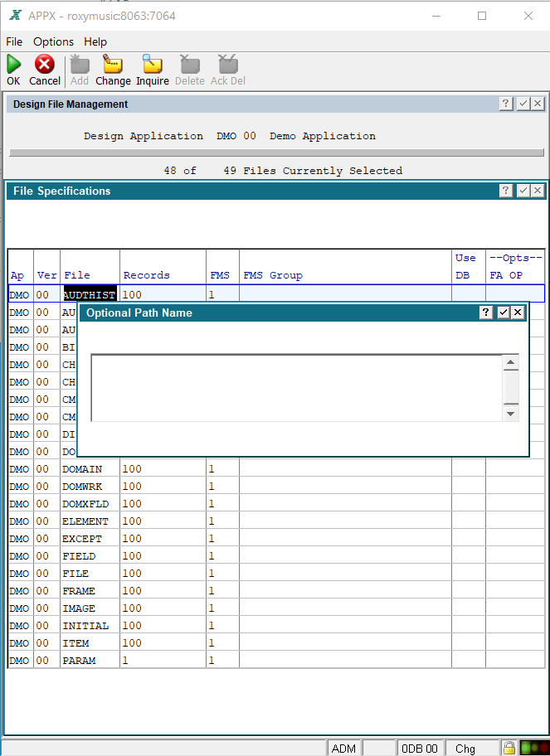Select the DOMWRK file row
550x756 pixels.
click(276, 486)
